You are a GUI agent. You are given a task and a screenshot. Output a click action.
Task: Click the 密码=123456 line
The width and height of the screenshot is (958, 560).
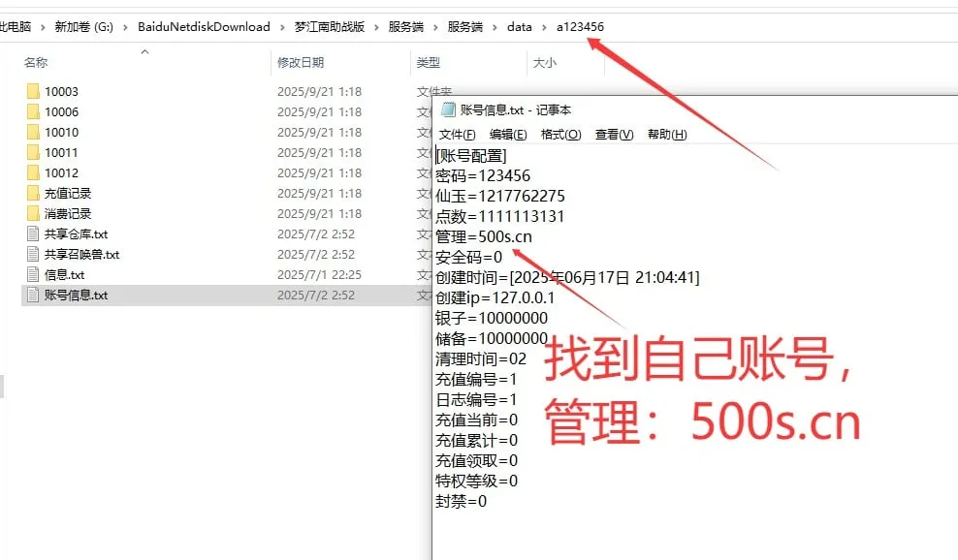point(483,176)
